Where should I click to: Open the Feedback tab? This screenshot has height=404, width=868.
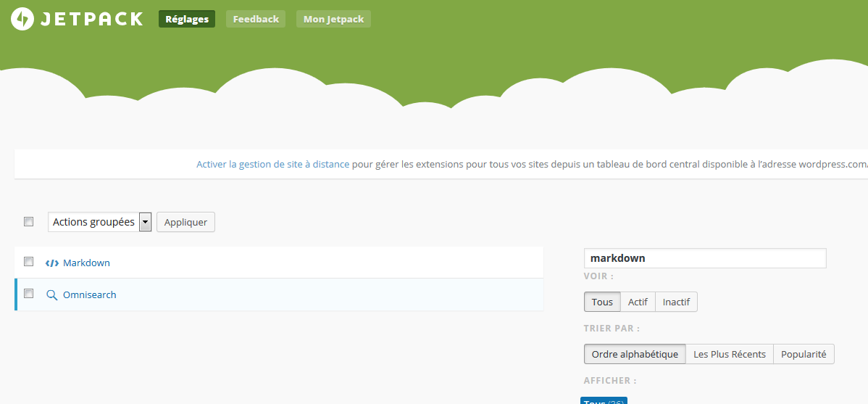pos(256,19)
